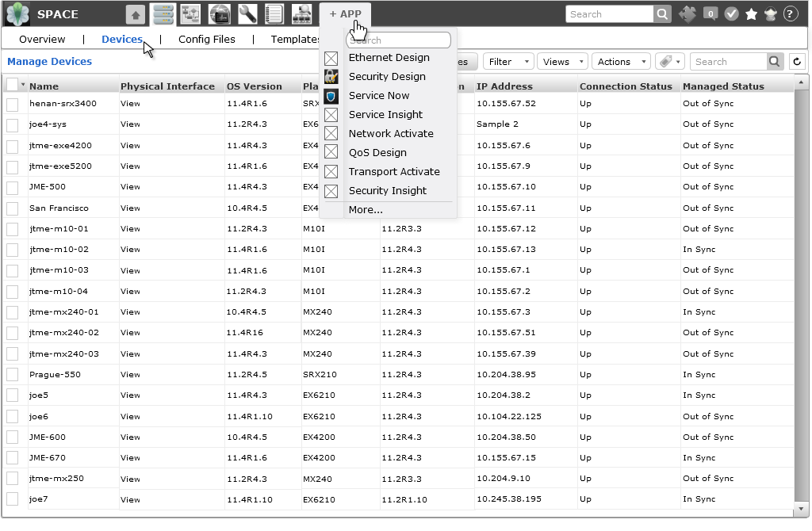
Task: Focus the app menu search field
Action: [x=398, y=40]
